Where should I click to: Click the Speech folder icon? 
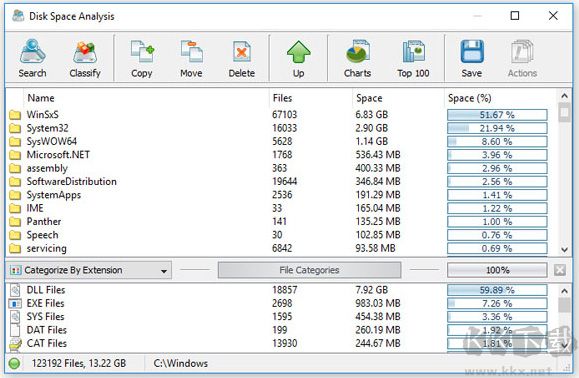(x=15, y=235)
